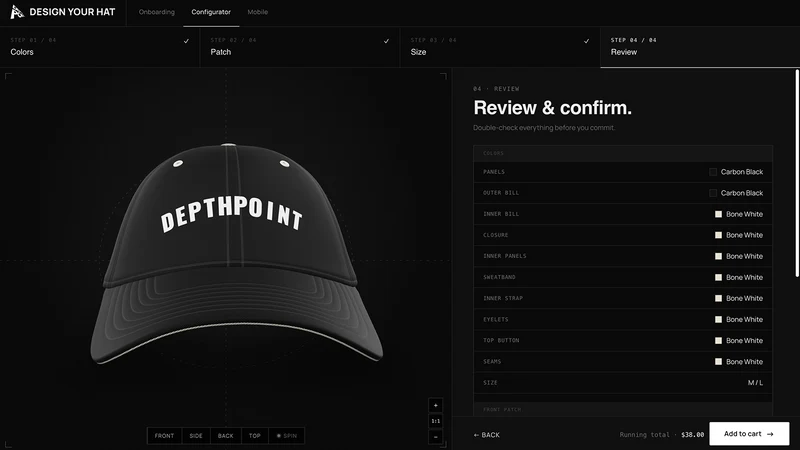Screen dimensions: 800x450
Task: Click the SIZE row label
Action: point(490,383)
